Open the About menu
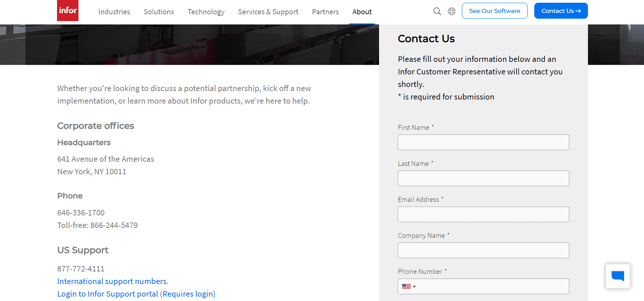This screenshot has height=301, width=644. pos(362,12)
